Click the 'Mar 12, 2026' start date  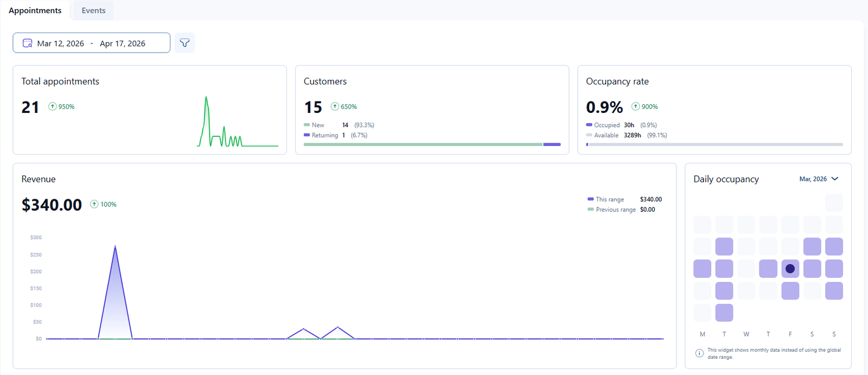click(60, 43)
